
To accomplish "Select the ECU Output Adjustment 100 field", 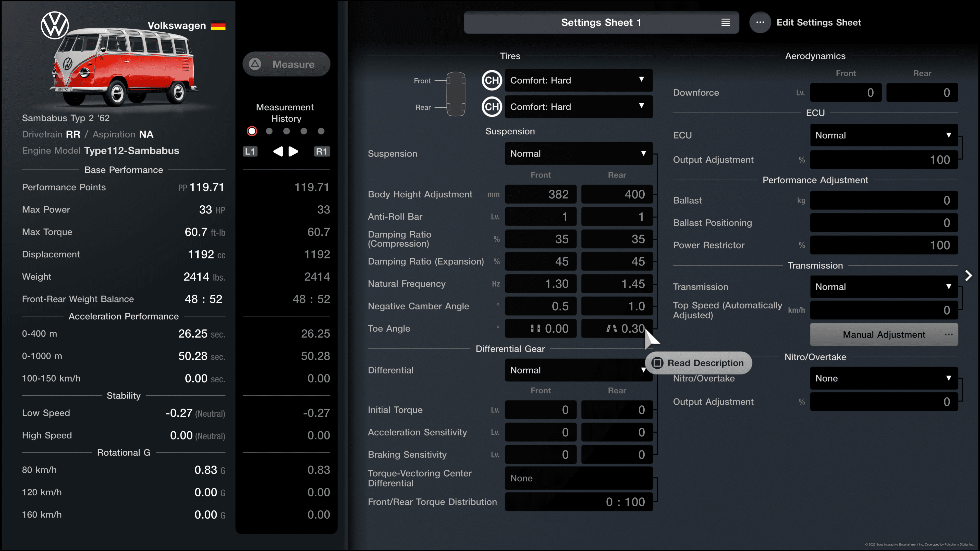I will point(884,160).
